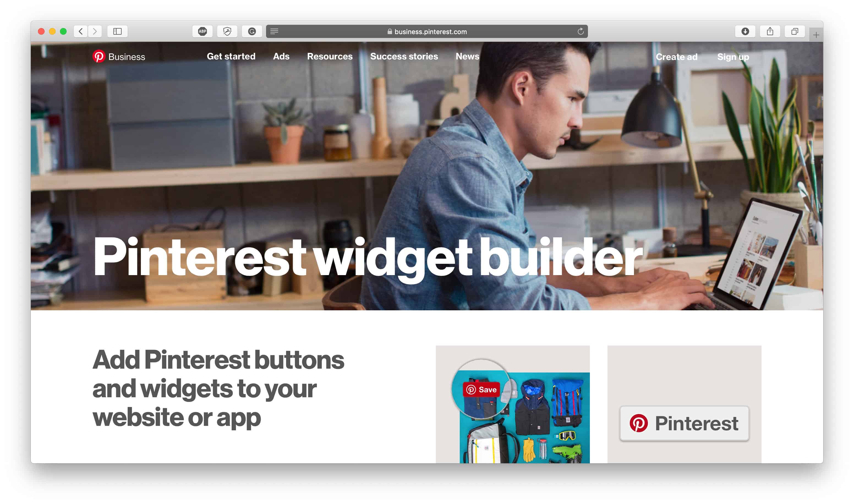Screen dimensions: 854x504
Task: Click the shield extension icon
Action: coord(227,31)
